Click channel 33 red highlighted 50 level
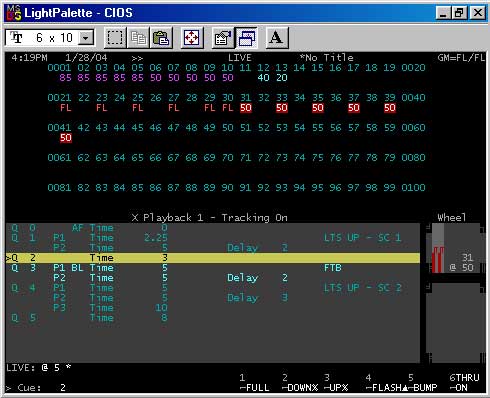The height and width of the screenshot is (398, 490). (282, 108)
